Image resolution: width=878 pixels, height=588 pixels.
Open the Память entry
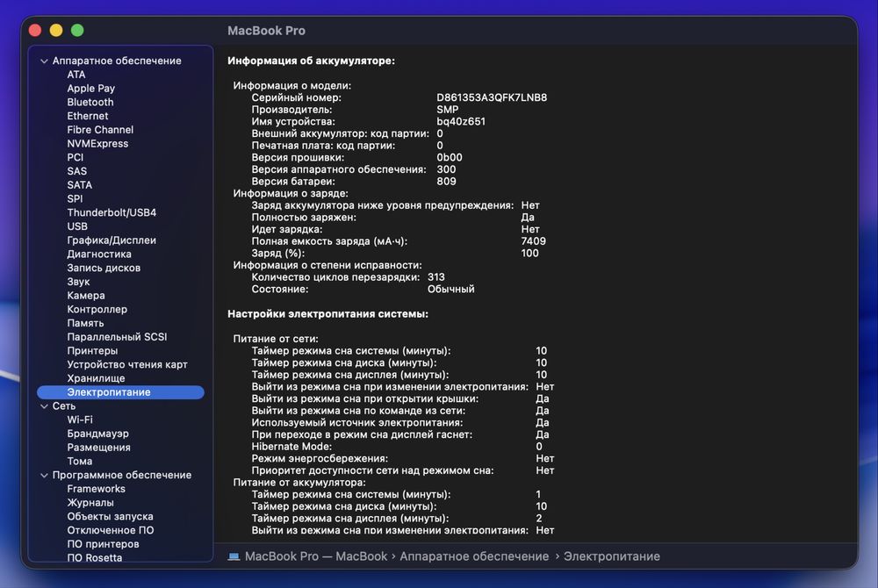(85, 323)
